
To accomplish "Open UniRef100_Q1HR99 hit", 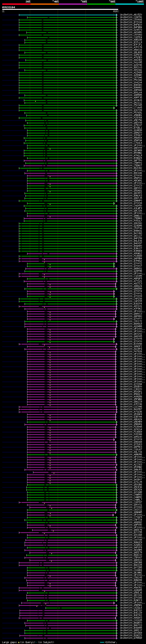I will [131, 130].
